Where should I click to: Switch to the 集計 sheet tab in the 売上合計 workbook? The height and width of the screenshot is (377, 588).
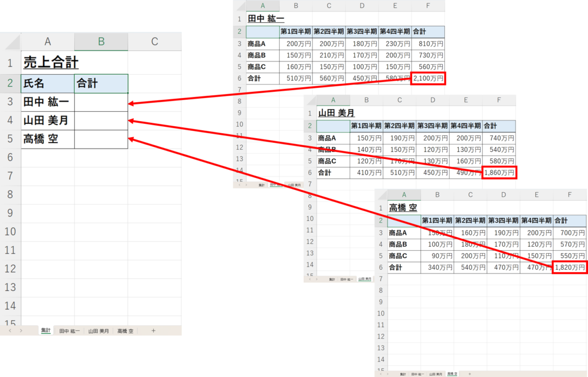[46, 331]
